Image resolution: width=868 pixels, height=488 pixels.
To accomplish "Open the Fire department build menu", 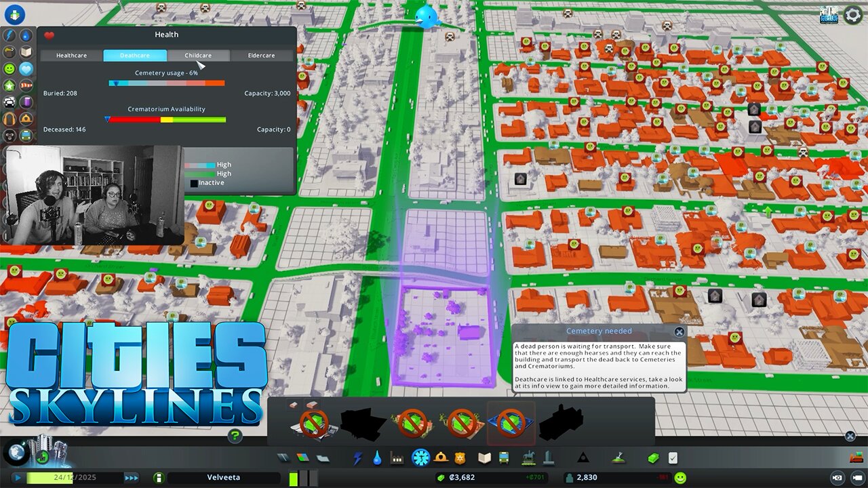I will 441,458.
